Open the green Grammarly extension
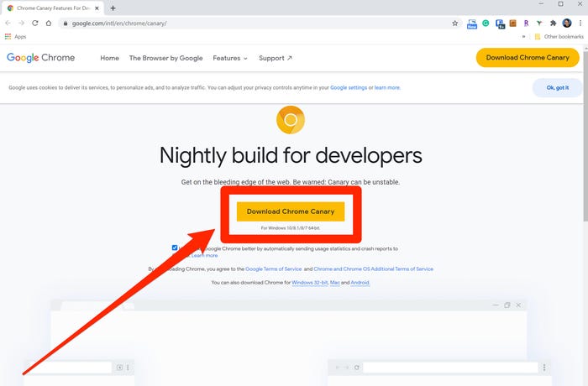 point(486,23)
